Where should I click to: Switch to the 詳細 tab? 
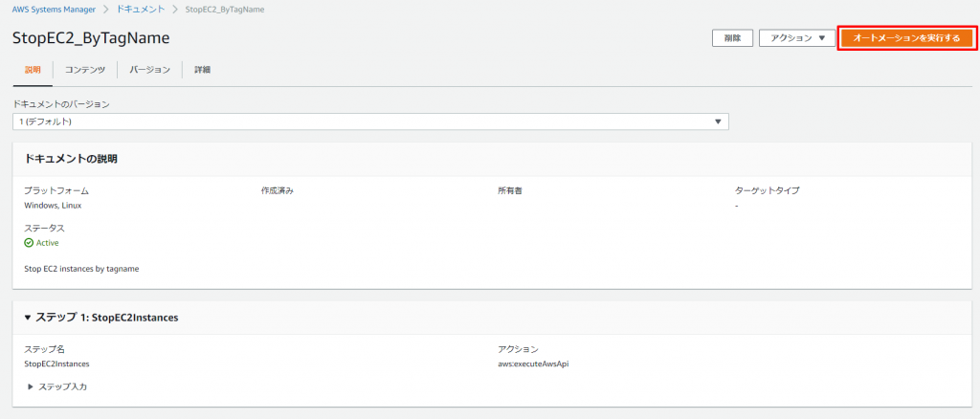pos(203,70)
